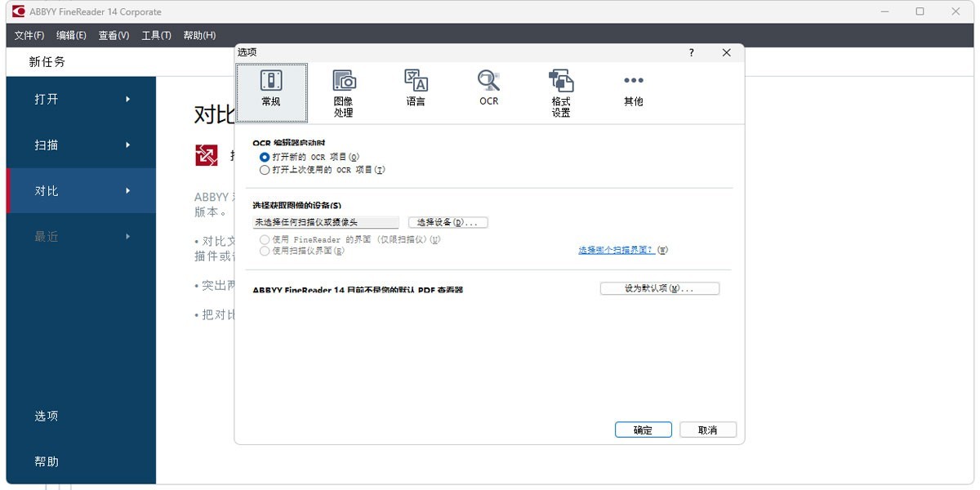980x490 pixels.
Task: Open the 编辑(E) menu
Action: coord(71,35)
